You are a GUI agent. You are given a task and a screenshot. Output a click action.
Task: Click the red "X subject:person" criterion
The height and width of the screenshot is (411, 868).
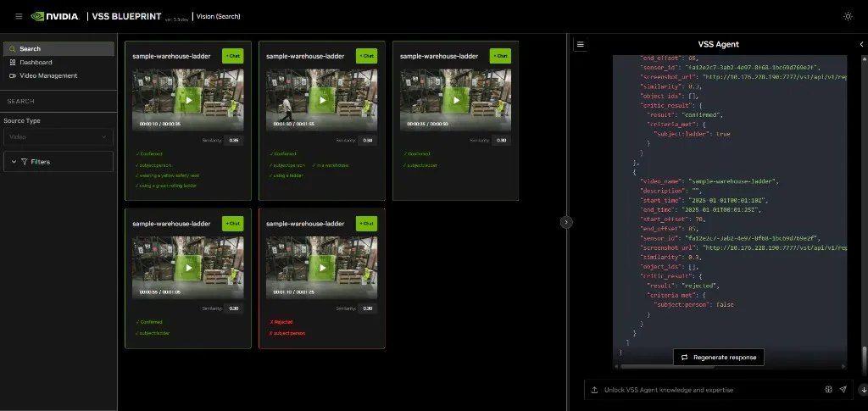(287, 333)
